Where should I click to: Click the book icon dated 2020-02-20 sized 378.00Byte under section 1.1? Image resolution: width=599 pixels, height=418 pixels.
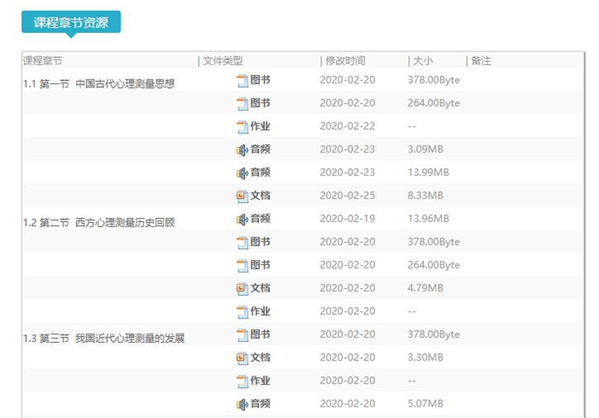pyautogui.click(x=242, y=81)
